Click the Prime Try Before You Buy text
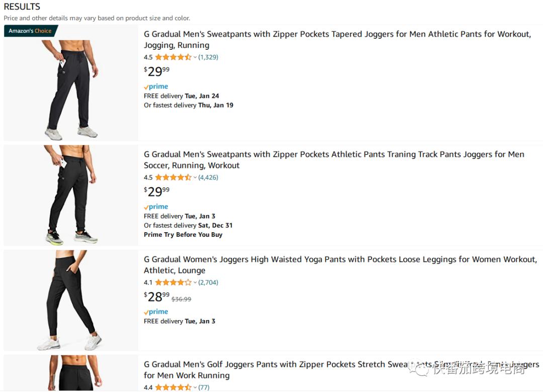The image size is (543, 392). (x=183, y=235)
